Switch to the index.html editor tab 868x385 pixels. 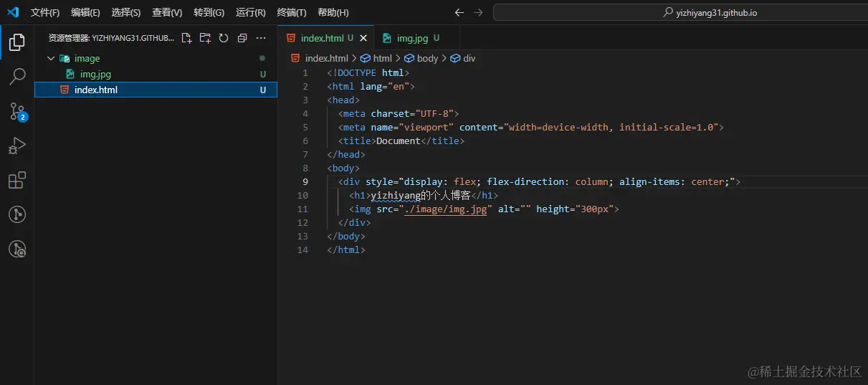coord(326,39)
